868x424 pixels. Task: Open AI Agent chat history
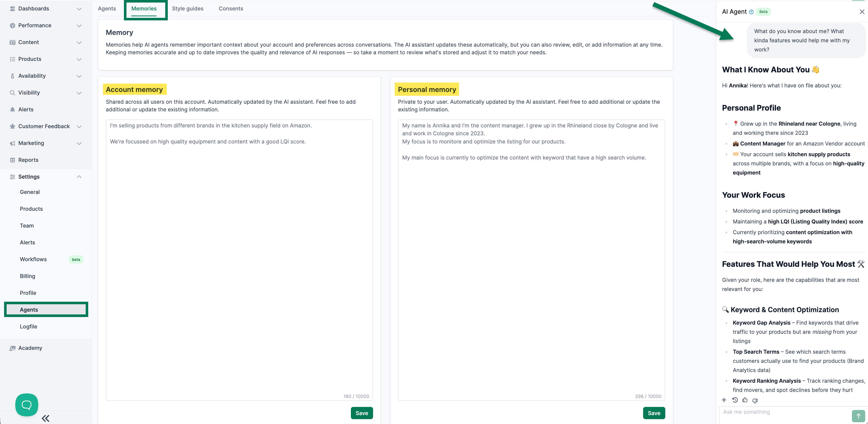(x=735, y=400)
